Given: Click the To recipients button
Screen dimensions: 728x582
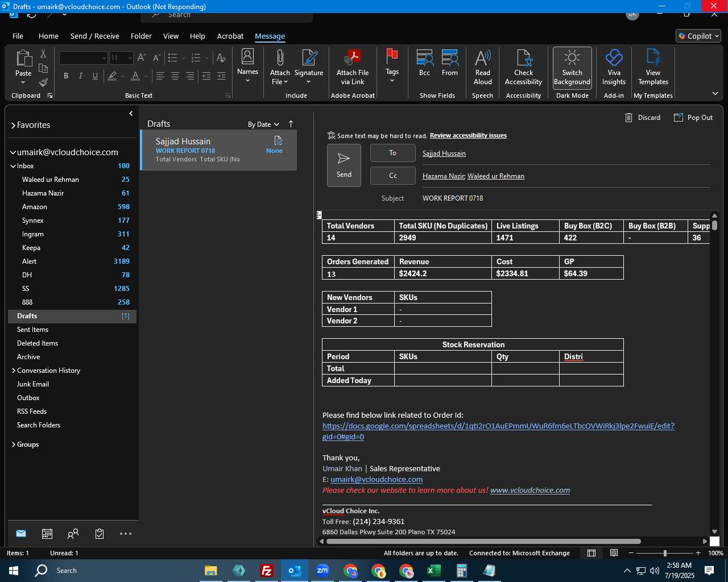Looking at the screenshot, I should pos(393,153).
